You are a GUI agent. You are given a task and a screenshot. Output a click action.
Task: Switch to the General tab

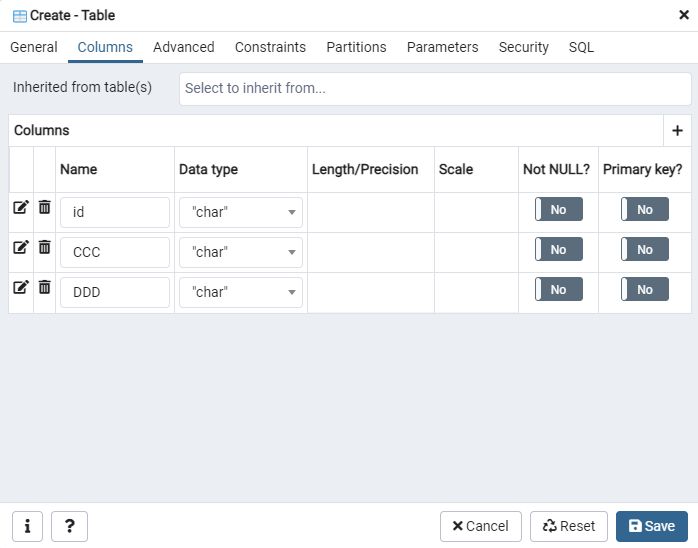(x=34, y=47)
